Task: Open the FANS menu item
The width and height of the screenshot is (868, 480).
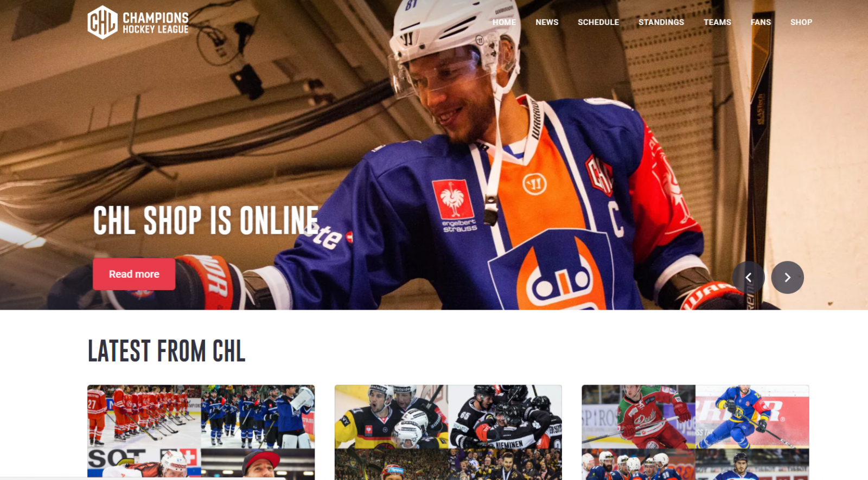Action: [761, 22]
